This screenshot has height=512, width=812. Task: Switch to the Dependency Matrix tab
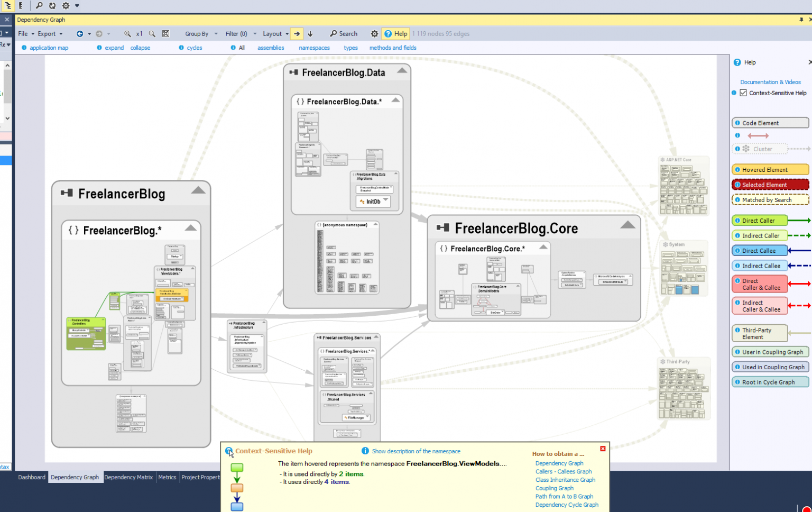128,477
